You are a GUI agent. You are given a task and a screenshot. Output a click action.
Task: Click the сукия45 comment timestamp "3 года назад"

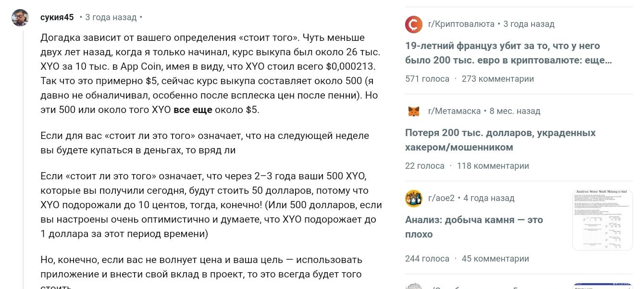[111, 17]
